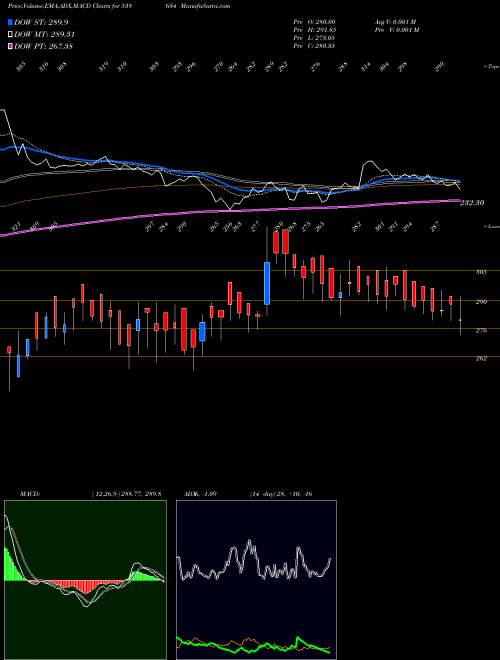Click the 'ADX, -1.09' panel heading

click(x=200, y=494)
